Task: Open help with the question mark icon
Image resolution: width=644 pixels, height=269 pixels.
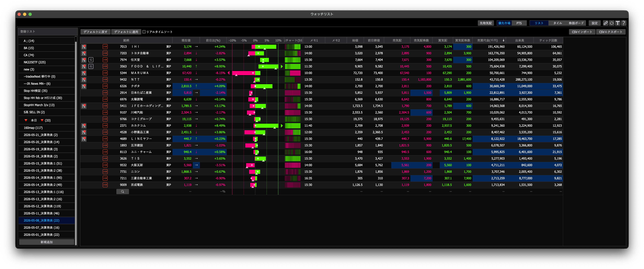Action: click(623, 23)
